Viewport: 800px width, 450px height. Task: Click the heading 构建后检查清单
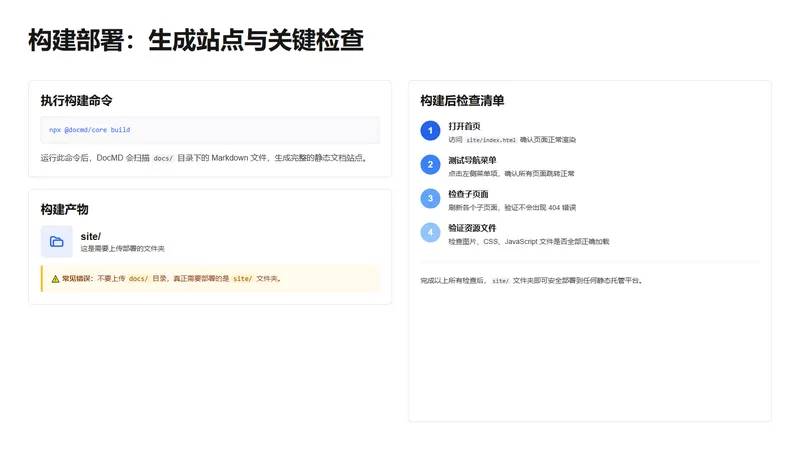pos(462,101)
